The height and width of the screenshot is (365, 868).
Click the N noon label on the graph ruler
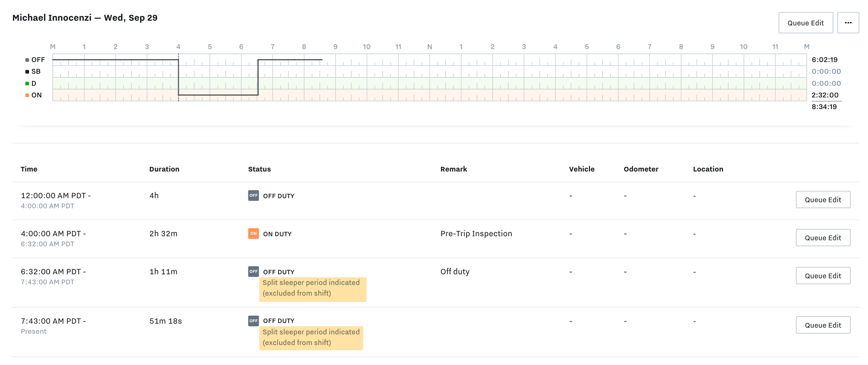[x=430, y=47]
